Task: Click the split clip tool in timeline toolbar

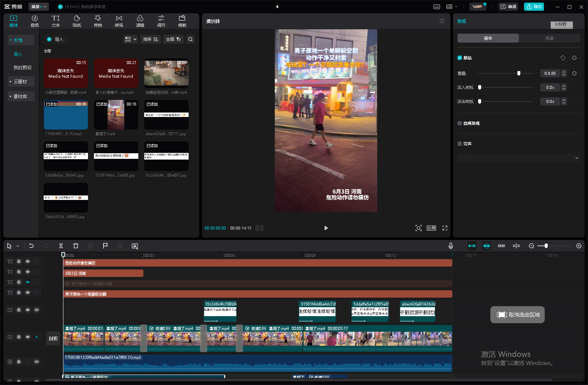Action: pos(61,246)
